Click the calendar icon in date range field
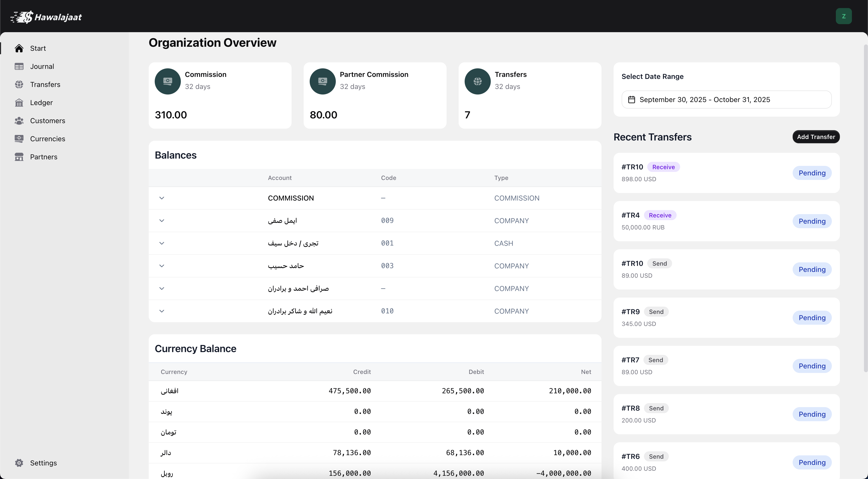Viewport: 868px width, 479px height. [x=631, y=100]
